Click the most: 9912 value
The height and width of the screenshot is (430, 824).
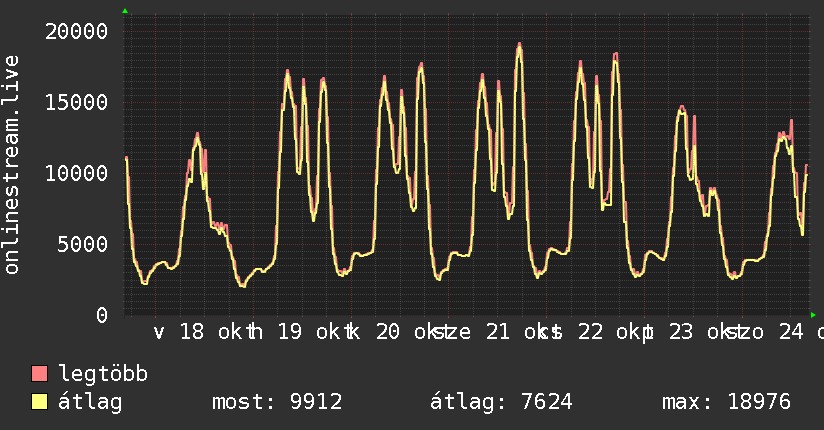point(277,402)
